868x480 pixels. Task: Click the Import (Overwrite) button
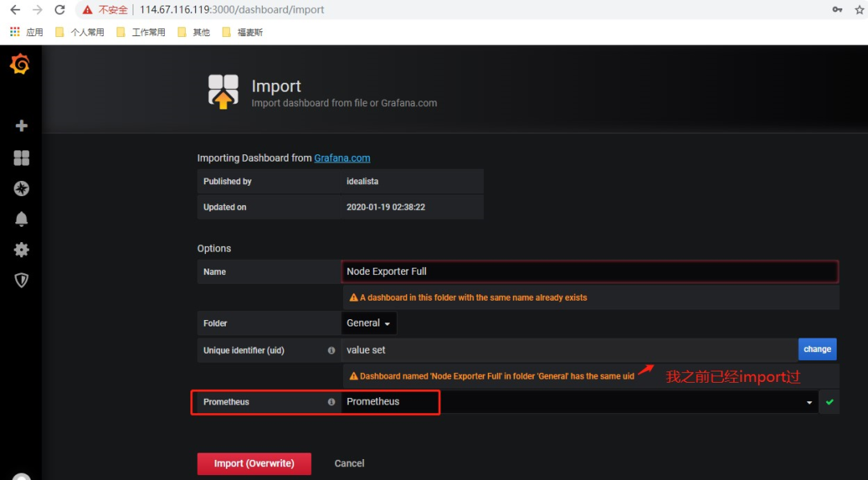(x=254, y=463)
